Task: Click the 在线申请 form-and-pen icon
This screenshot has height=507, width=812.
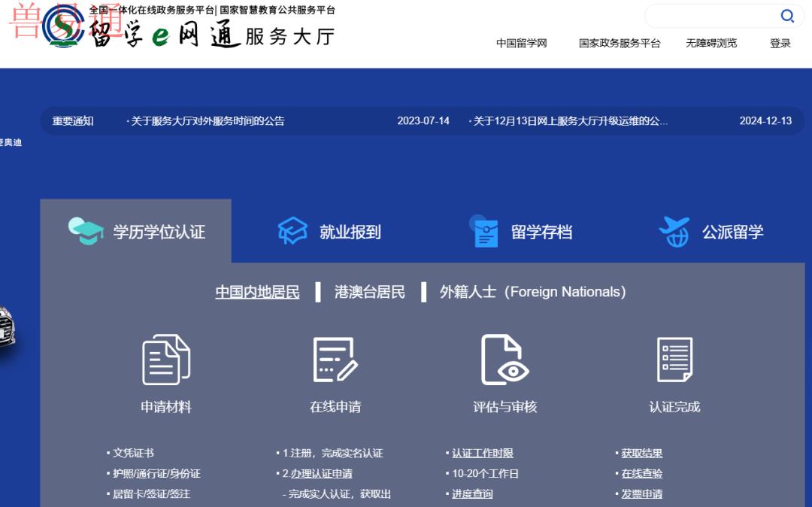Action: [335, 360]
